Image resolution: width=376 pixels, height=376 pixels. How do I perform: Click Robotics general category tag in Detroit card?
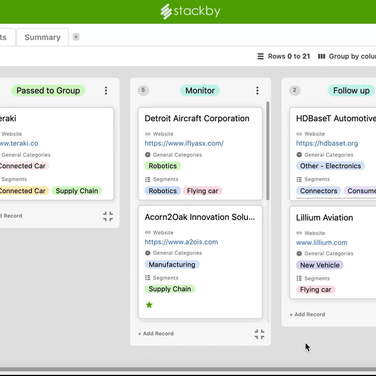pyautogui.click(x=163, y=166)
